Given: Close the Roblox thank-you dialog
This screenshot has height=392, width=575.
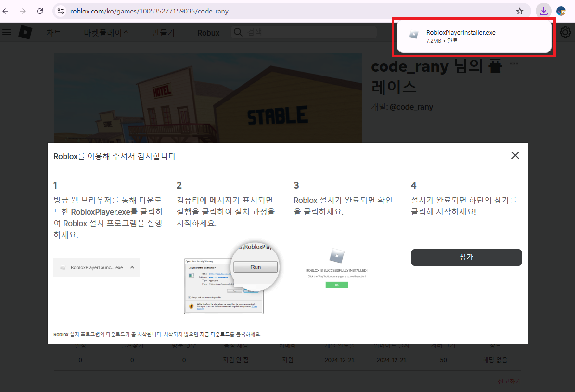Looking at the screenshot, I should 515,155.
